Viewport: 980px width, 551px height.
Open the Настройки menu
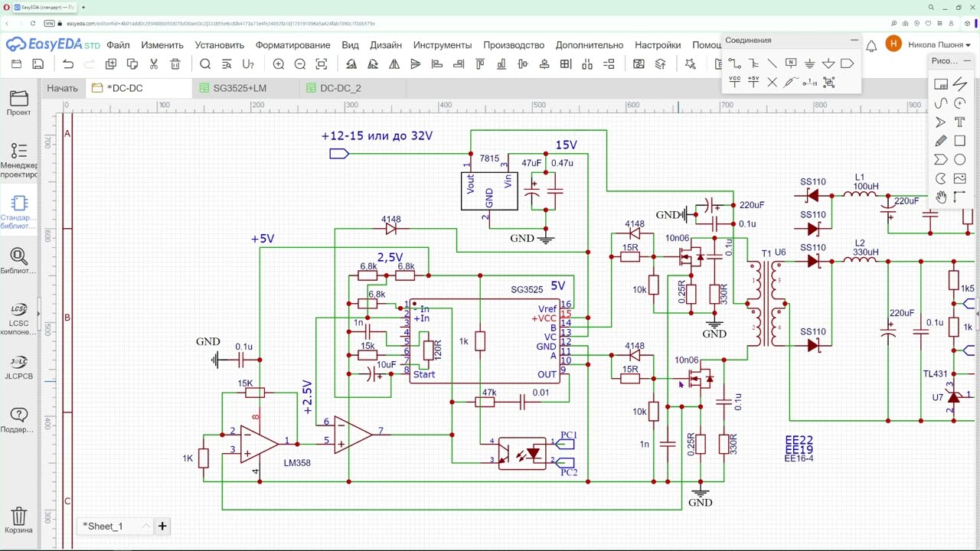(x=658, y=45)
